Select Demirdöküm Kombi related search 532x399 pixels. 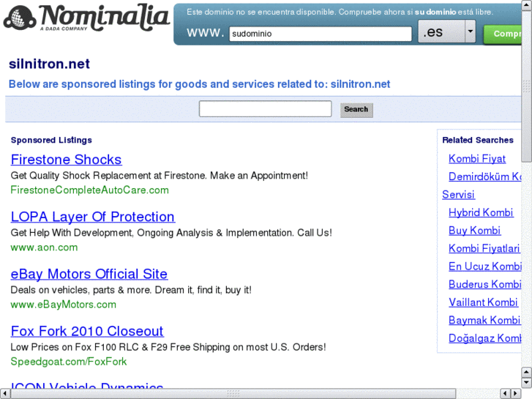[x=485, y=176]
